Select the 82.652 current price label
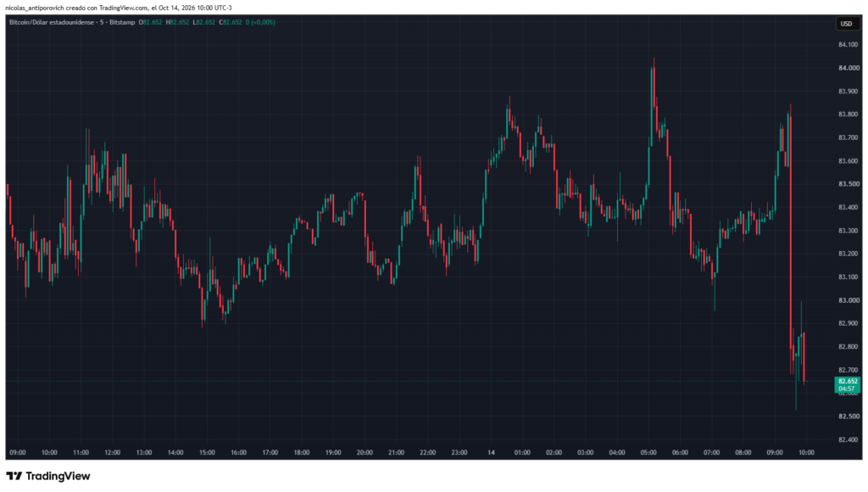This screenshot has height=492, width=868. pyautogui.click(x=848, y=381)
